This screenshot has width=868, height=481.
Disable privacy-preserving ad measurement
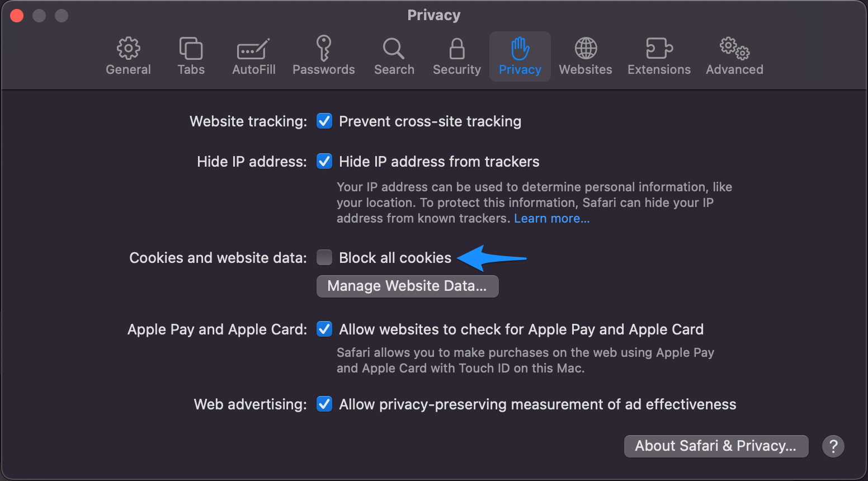point(324,404)
